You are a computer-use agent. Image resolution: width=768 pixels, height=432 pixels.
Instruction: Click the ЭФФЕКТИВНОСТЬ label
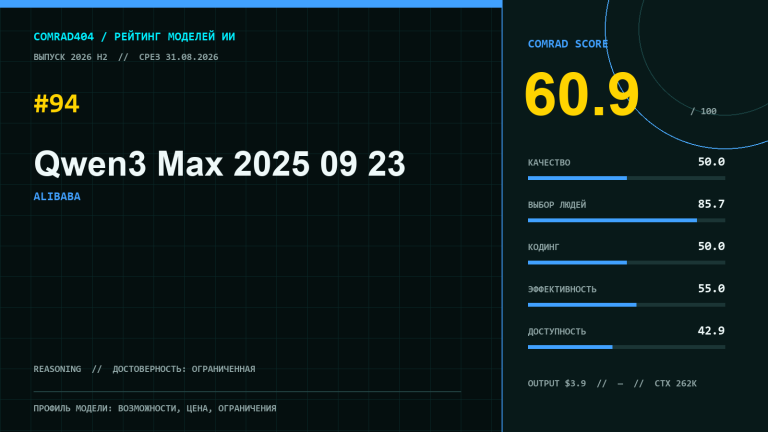coord(562,289)
